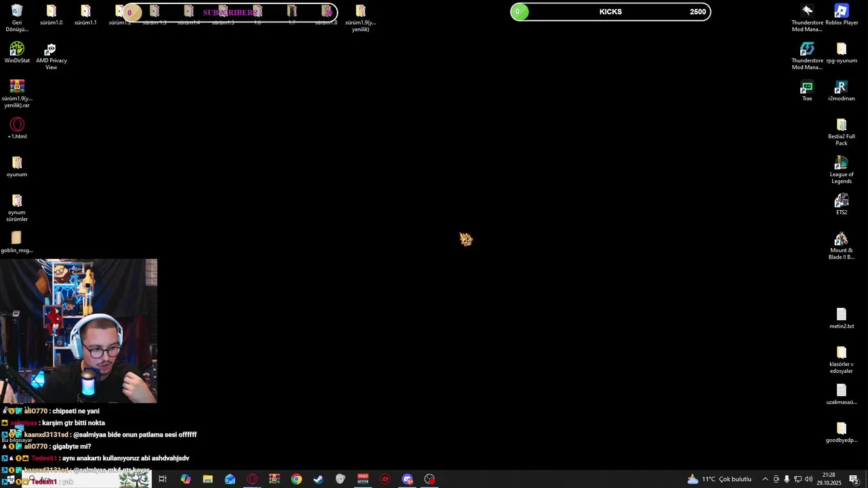This screenshot has height=488, width=868.
Task: Click the KICKS goal progress bar
Action: click(610, 12)
